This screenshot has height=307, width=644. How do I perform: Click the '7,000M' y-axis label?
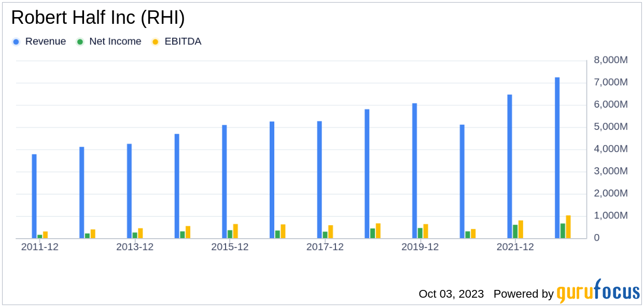[x=611, y=82]
